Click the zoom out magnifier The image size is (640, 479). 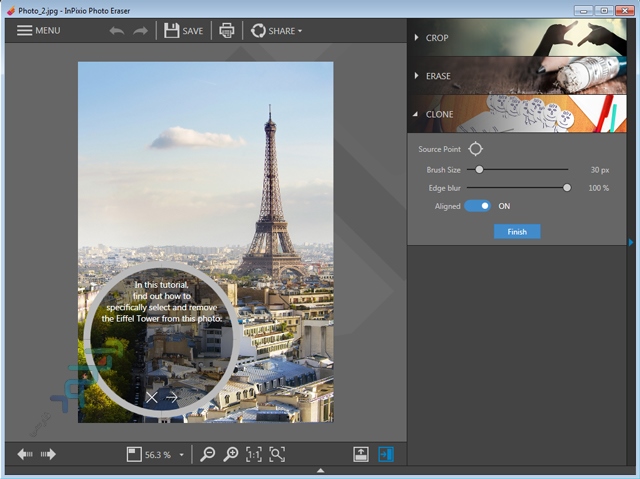pos(207,454)
